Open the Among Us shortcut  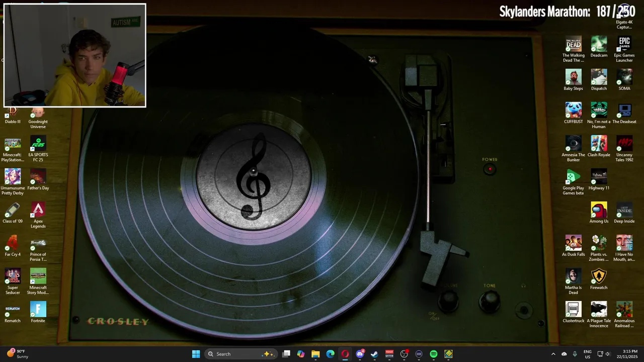click(599, 213)
